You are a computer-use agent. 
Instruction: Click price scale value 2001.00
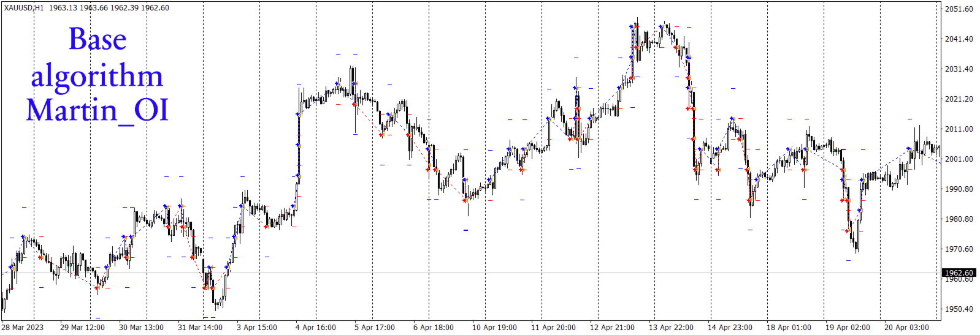tap(959, 159)
